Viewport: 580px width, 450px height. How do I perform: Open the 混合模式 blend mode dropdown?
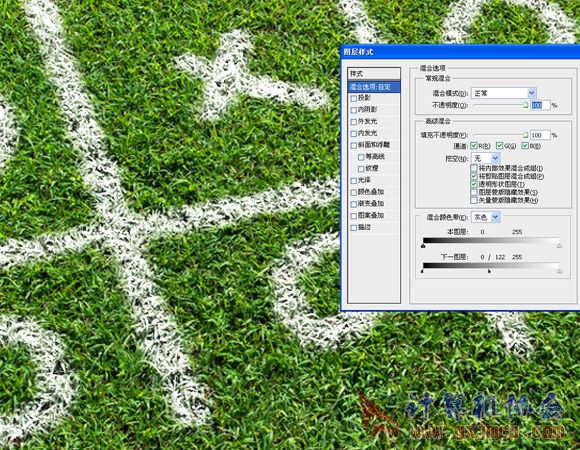click(503, 93)
